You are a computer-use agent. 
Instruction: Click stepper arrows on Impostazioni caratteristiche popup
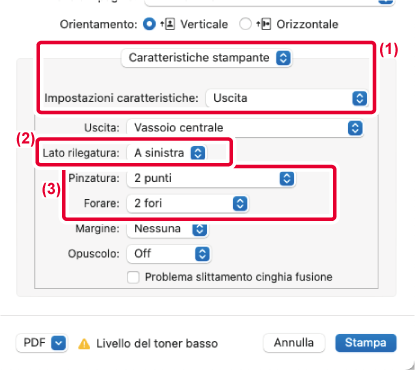point(359,98)
